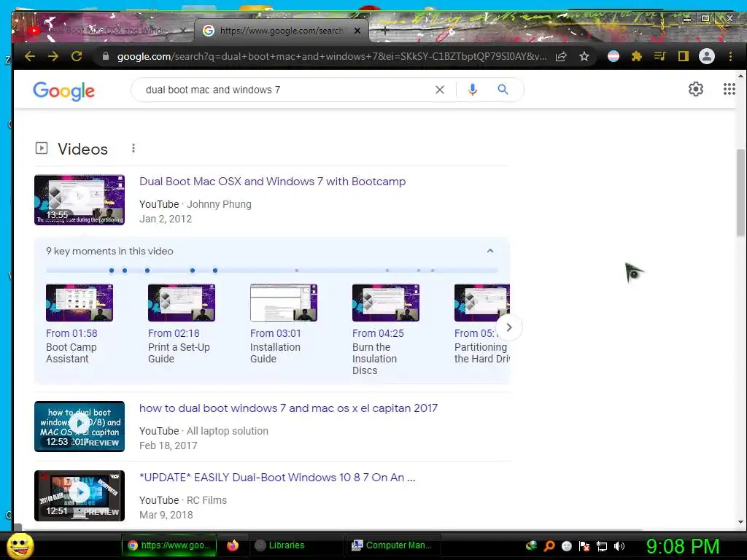The height and width of the screenshot is (560, 747).
Task: Click the padlock site info icon
Action: pos(106,57)
